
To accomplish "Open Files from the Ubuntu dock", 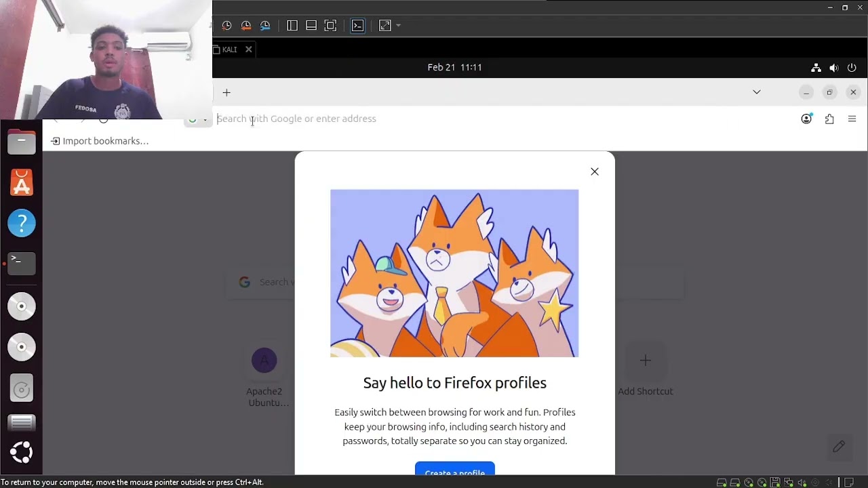I will pyautogui.click(x=22, y=142).
